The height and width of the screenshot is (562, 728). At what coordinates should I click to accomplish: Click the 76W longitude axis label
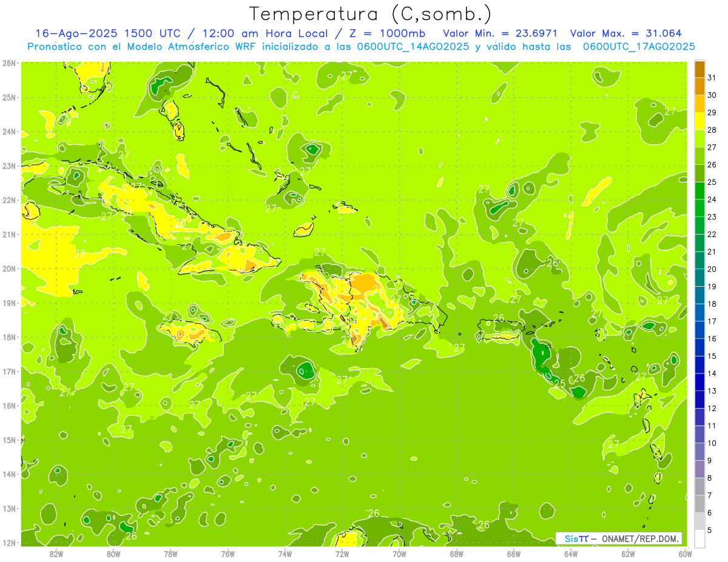[x=227, y=554]
